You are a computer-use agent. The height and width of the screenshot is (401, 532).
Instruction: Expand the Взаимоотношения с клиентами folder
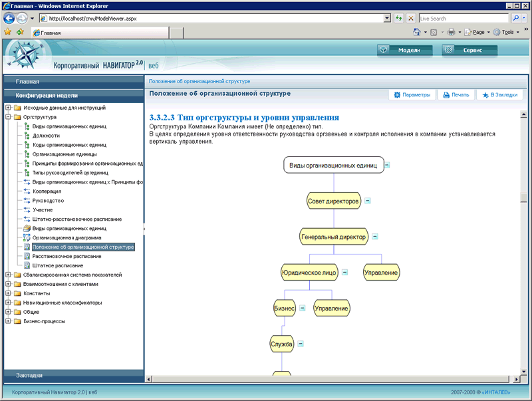coord(8,284)
